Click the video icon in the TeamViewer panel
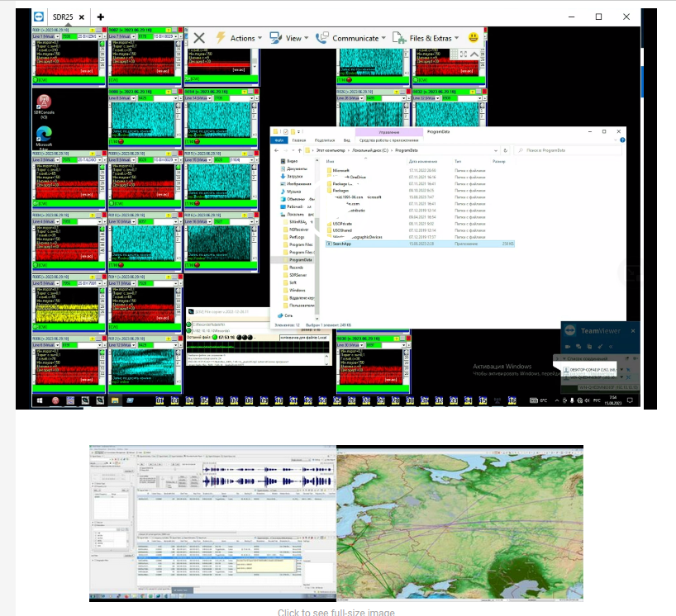Image resolution: width=676 pixels, height=616 pixels. pyautogui.click(x=568, y=346)
